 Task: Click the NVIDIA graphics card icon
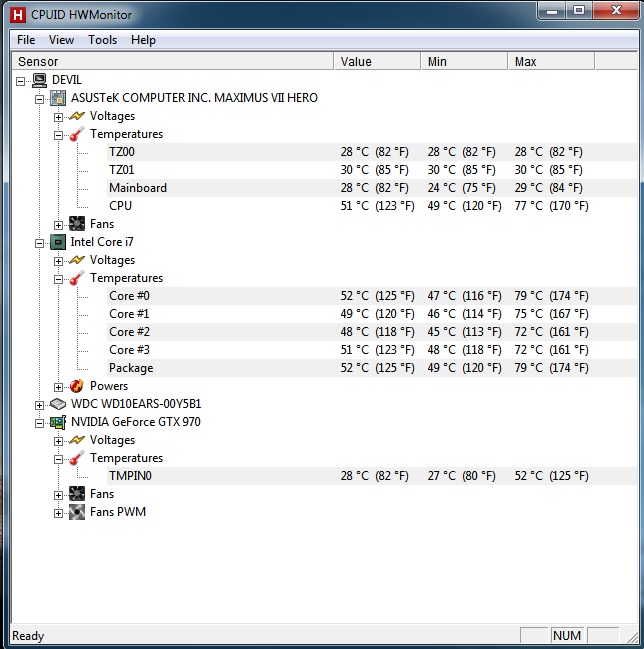coord(58,422)
